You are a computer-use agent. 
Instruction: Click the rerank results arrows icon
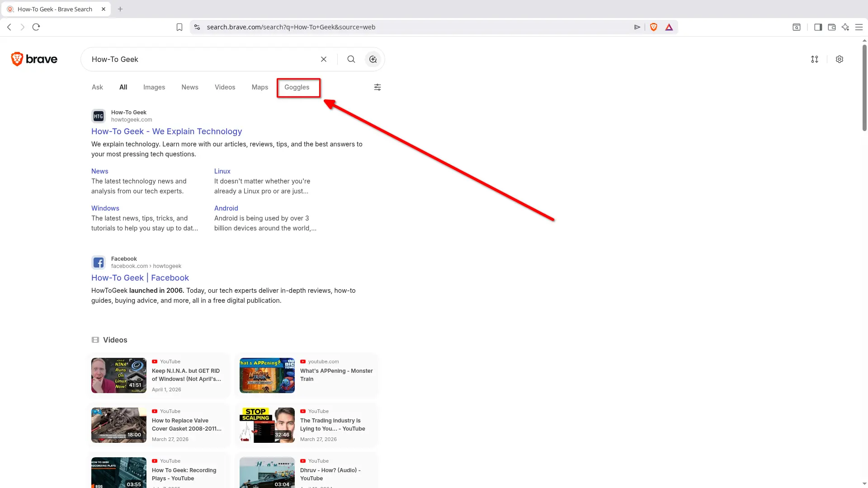pyautogui.click(x=815, y=59)
